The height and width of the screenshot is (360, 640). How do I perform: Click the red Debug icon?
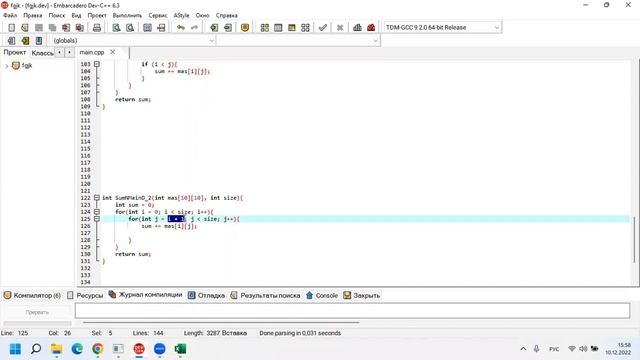coord(371,28)
